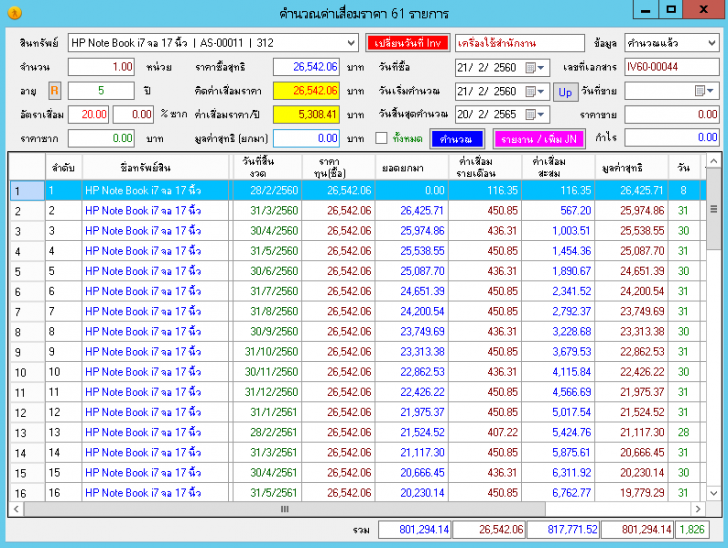
Task: Click the total days box showing 1,826
Action: coord(692,529)
